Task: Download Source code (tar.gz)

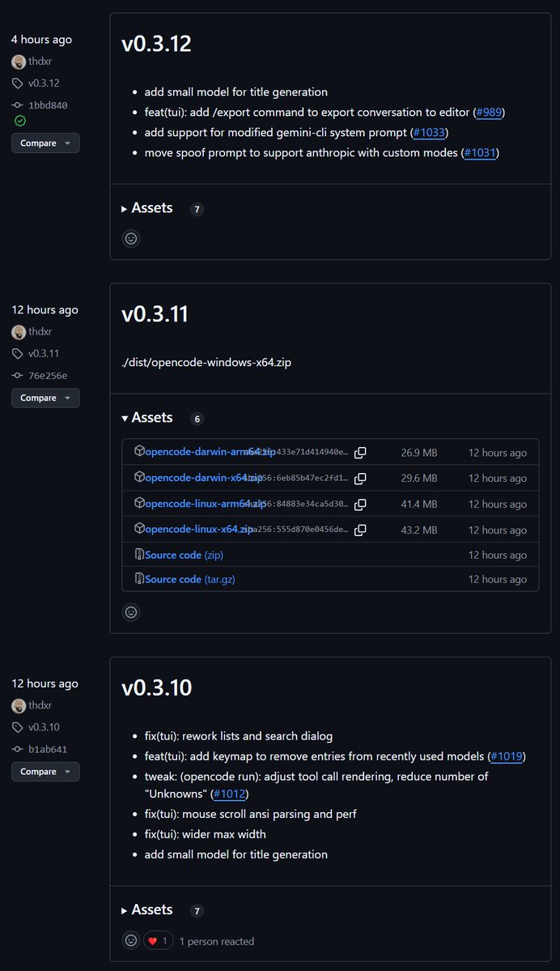Action: (190, 580)
